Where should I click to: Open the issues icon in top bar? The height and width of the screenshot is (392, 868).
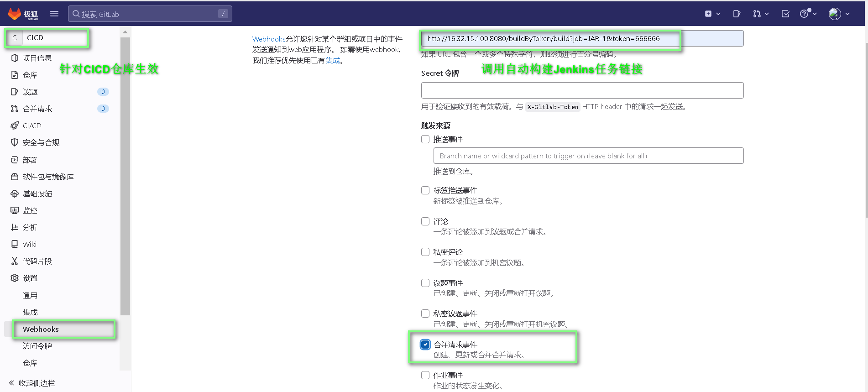[737, 14]
